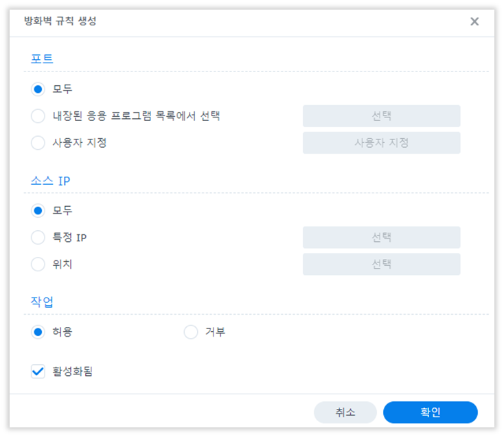Viewport: 504px width, 437px height.
Task: Click the 방화벽 규칙 생성 title text
Action: (60, 21)
